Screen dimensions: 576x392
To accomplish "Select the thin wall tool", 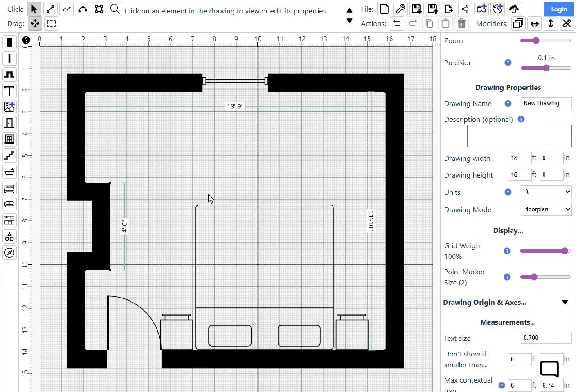I will point(9,58).
